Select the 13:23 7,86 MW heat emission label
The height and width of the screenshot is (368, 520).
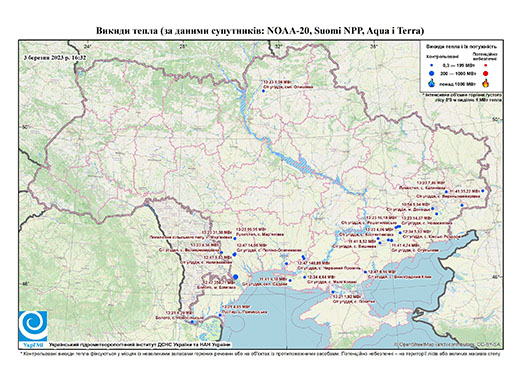[x=431, y=183]
